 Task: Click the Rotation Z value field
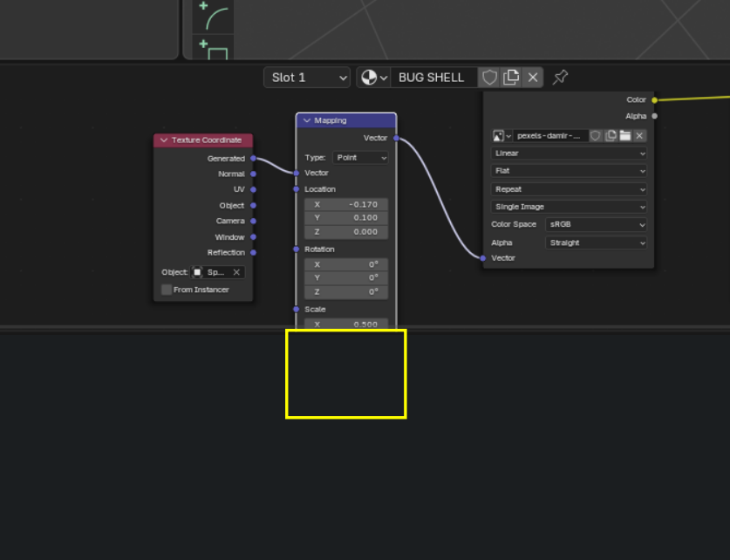point(346,292)
